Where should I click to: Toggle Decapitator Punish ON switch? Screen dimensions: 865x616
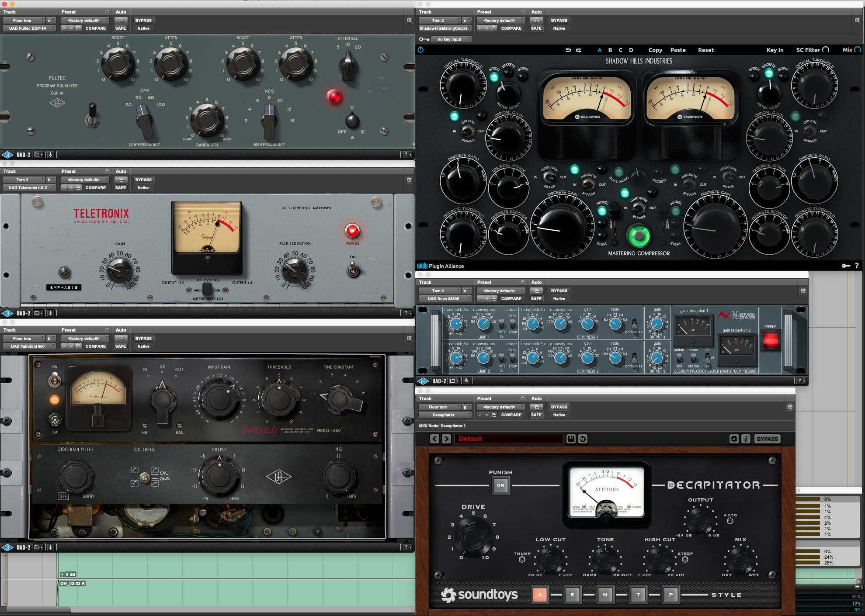click(500, 485)
